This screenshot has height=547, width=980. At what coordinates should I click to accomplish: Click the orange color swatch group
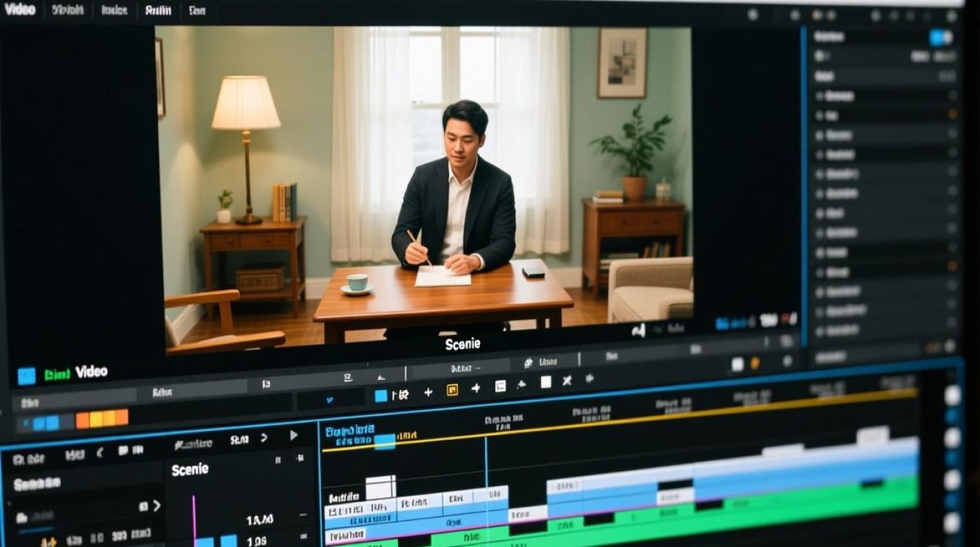coord(102,419)
